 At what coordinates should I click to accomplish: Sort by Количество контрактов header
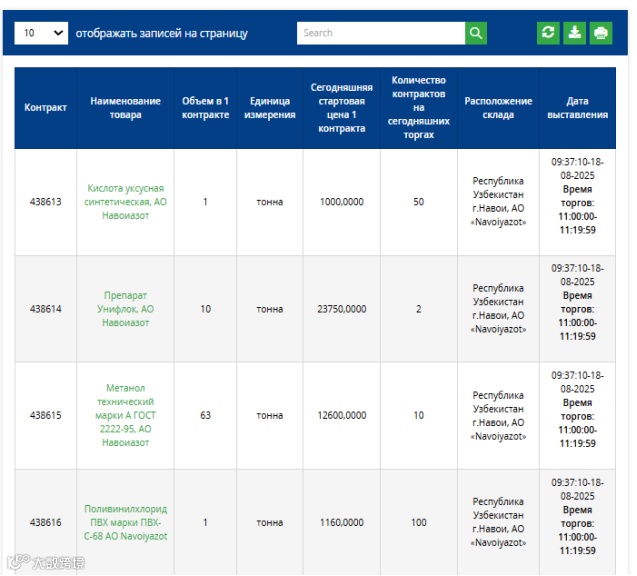[x=418, y=108]
